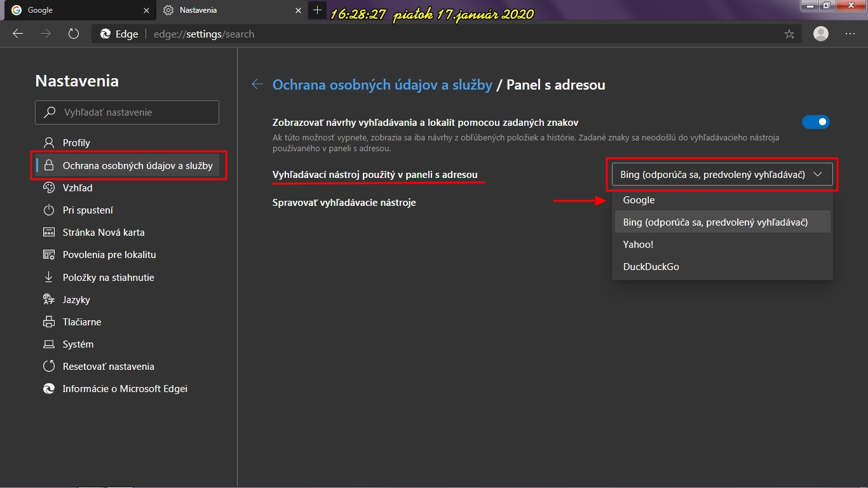Reload the page with the refresh icon
Viewport: 868px width, 488px height.
pos(74,34)
